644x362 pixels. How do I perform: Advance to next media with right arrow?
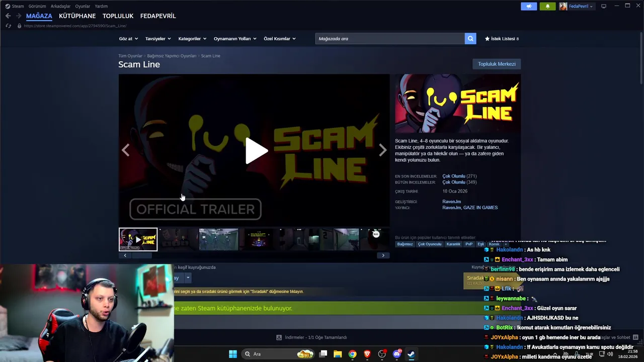coord(383,150)
